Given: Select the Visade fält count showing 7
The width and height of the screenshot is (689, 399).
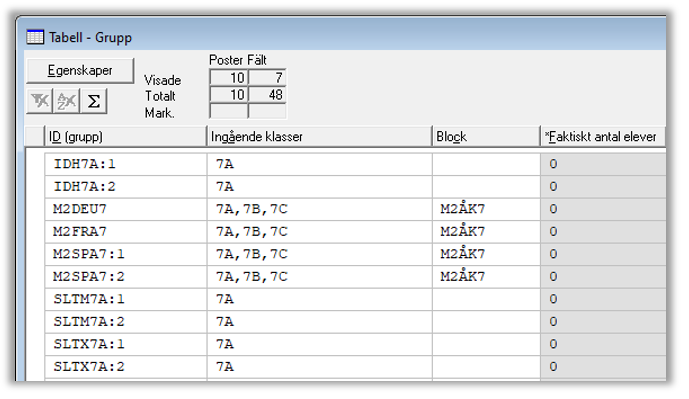Looking at the screenshot, I should tap(267, 78).
